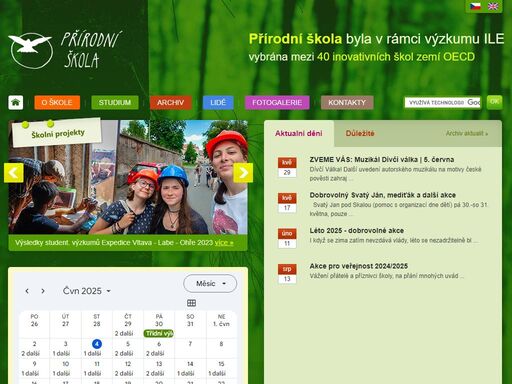Open the Archiv aktualit link
This screenshot has width=512, height=384.
pyautogui.click(x=467, y=133)
